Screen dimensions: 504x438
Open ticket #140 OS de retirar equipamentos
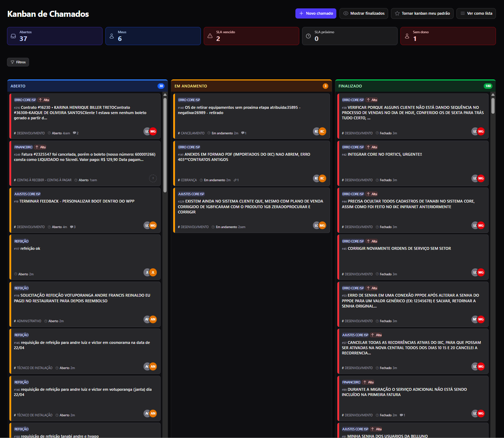pos(252,116)
